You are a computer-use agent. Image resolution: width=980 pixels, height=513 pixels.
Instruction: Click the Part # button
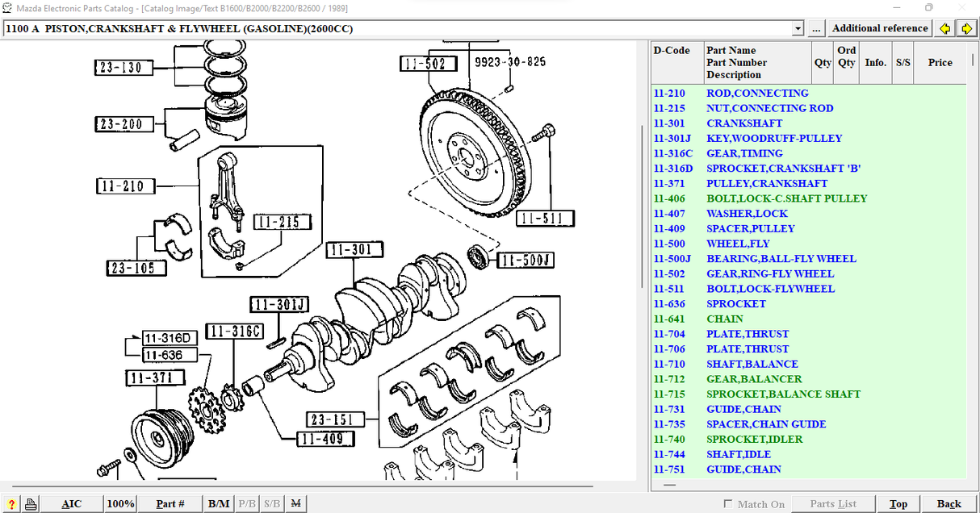[170, 504]
